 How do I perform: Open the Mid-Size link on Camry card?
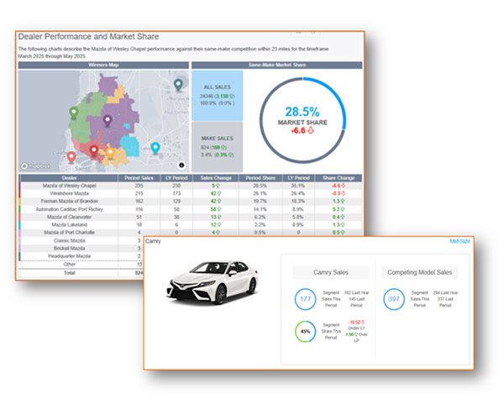coord(459,241)
